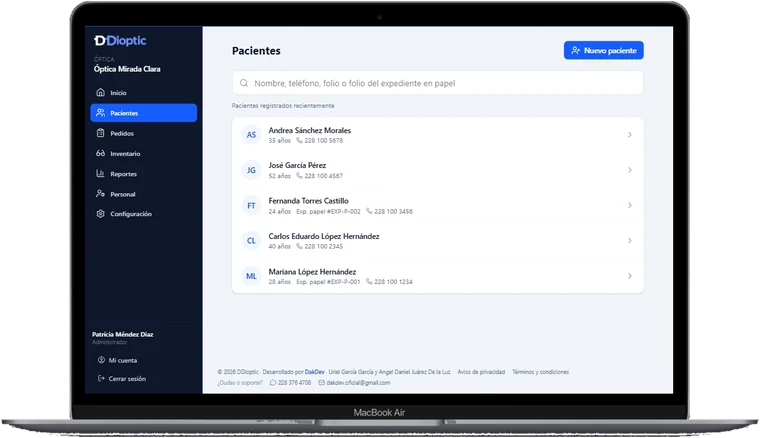
Task: Click support number 228 376 4708
Action: point(295,383)
